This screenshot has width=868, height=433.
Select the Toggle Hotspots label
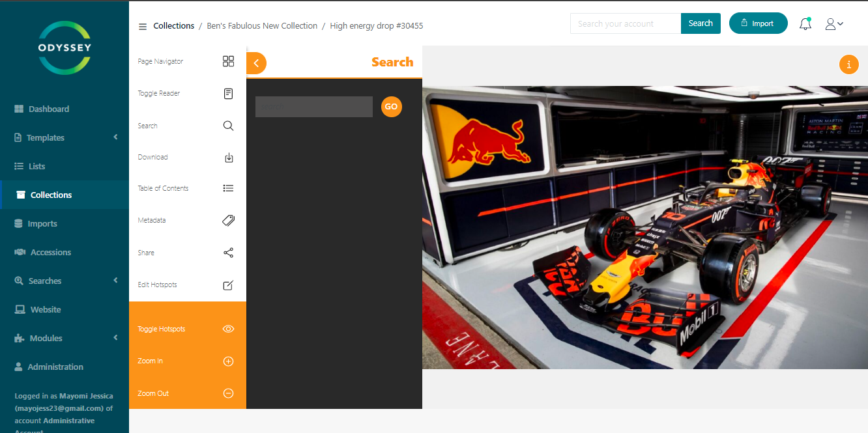(x=162, y=329)
